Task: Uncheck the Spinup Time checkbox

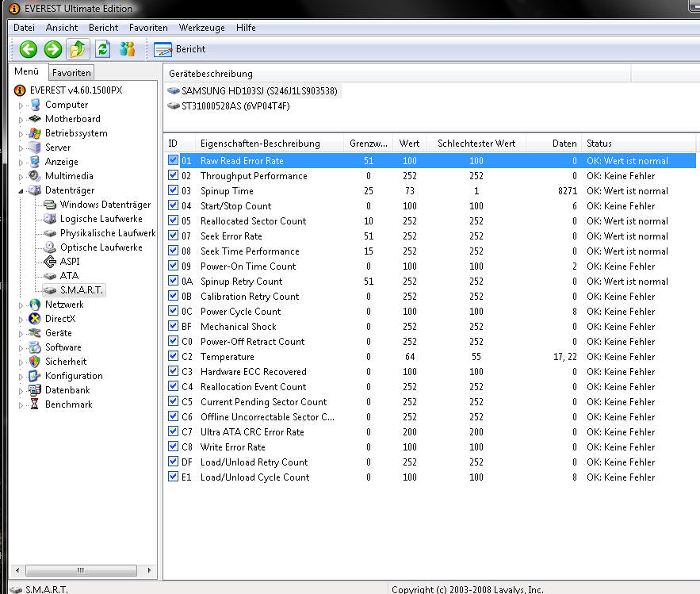Action: click(173, 190)
